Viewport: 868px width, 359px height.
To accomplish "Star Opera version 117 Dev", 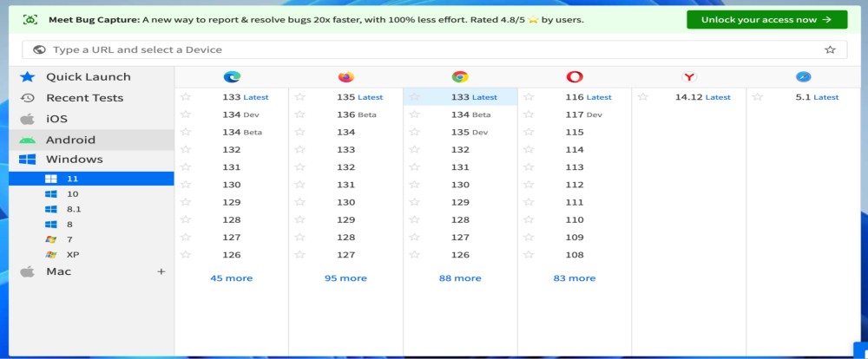I will (529, 114).
